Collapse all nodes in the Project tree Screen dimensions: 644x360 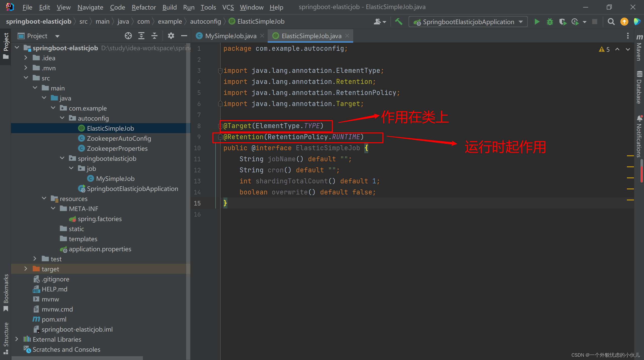tap(154, 36)
